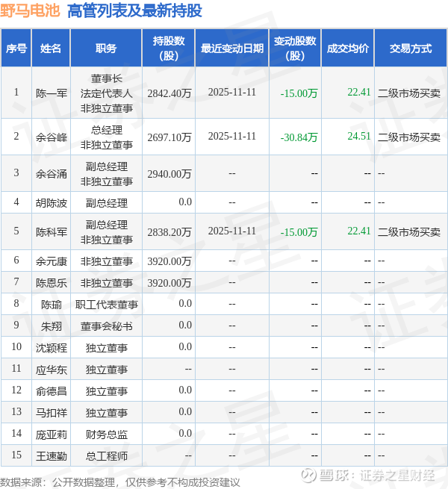Image resolution: width=448 pixels, height=489 pixels.
Task: Click the 数据来源 disclaimer text
Action: (x=120, y=482)
